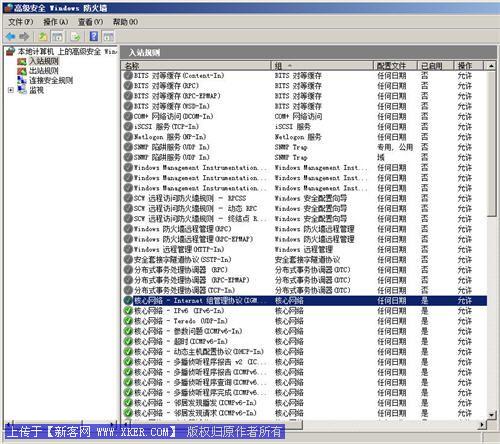
Task: Click green check icon of 核心网络 - IPv6 rule
Action: point(128,311)
